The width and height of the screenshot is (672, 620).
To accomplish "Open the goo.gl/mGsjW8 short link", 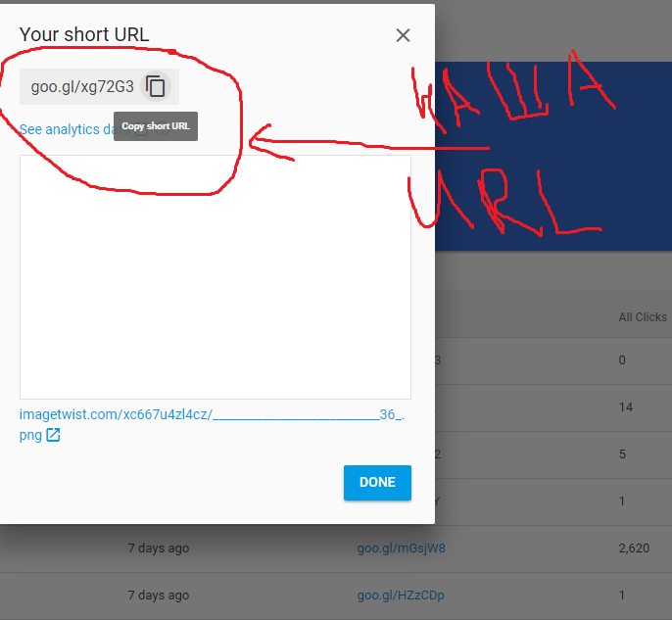I will pos(401,548).
